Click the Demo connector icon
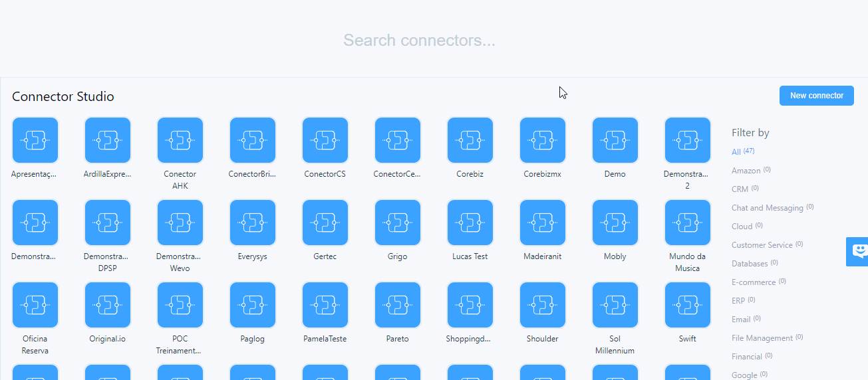868x380 pixels. tap(615, 140)
